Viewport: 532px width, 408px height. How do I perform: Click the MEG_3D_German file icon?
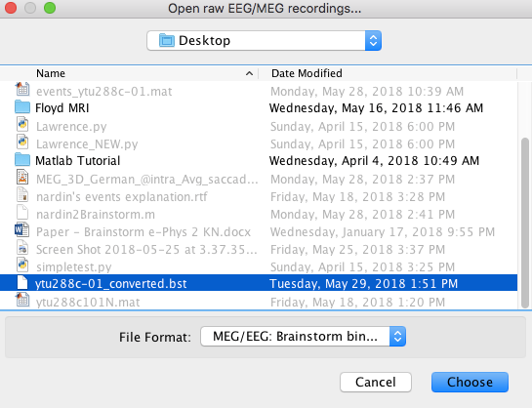[x=22, y=178]
